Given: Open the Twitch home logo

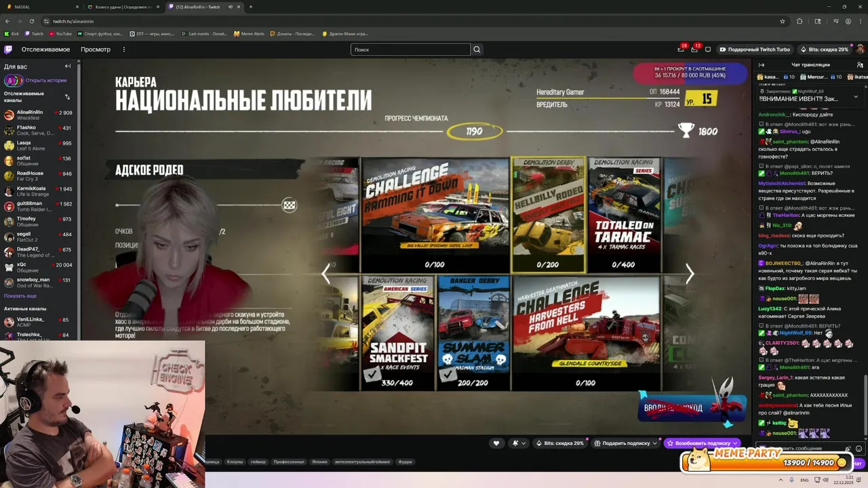Looking at the screenshot, I should [x=8, y=49].
